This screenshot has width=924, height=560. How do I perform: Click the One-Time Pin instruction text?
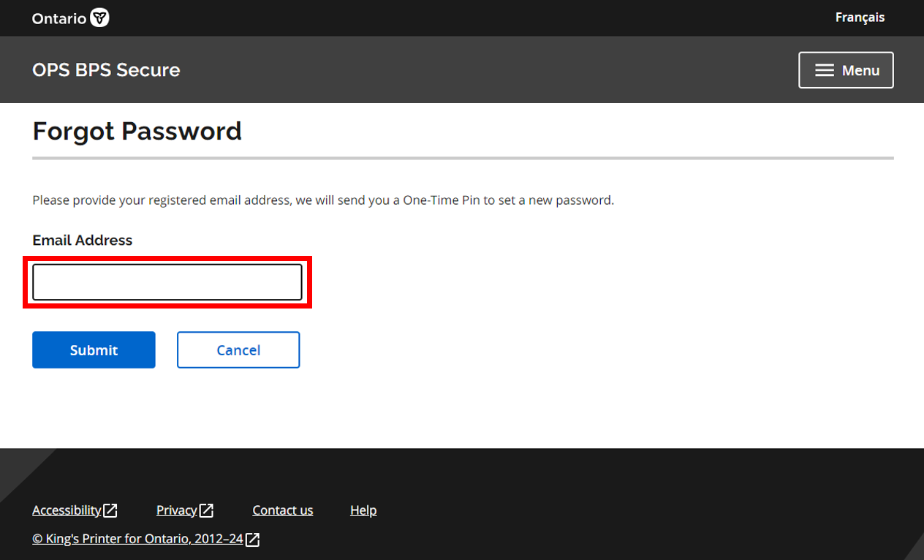(x=323, y=200)
